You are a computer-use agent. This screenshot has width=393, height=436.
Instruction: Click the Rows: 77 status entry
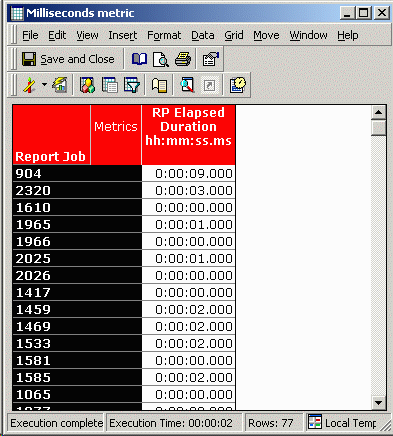pos(273,423)
